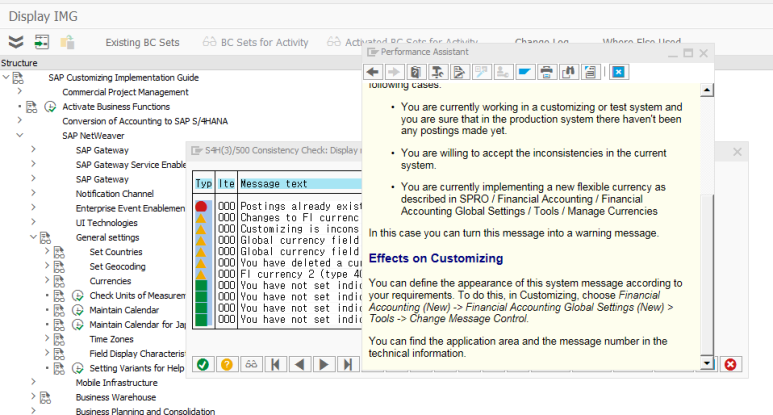Click scroll up arrow in Performance Assistant
773x415 pixels.
pos(706,90)
